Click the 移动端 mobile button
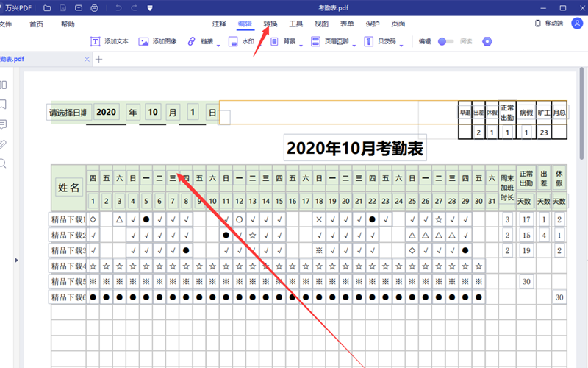588x368 pixels. click(x=549, y=24)
